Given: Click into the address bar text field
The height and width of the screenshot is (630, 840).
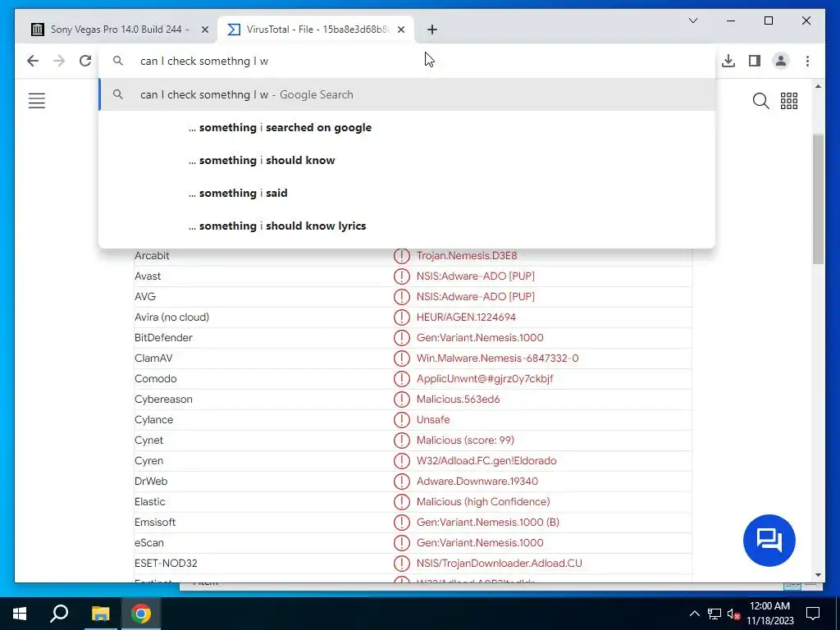Looking at the screenshot, I should [x=407, y=61].
